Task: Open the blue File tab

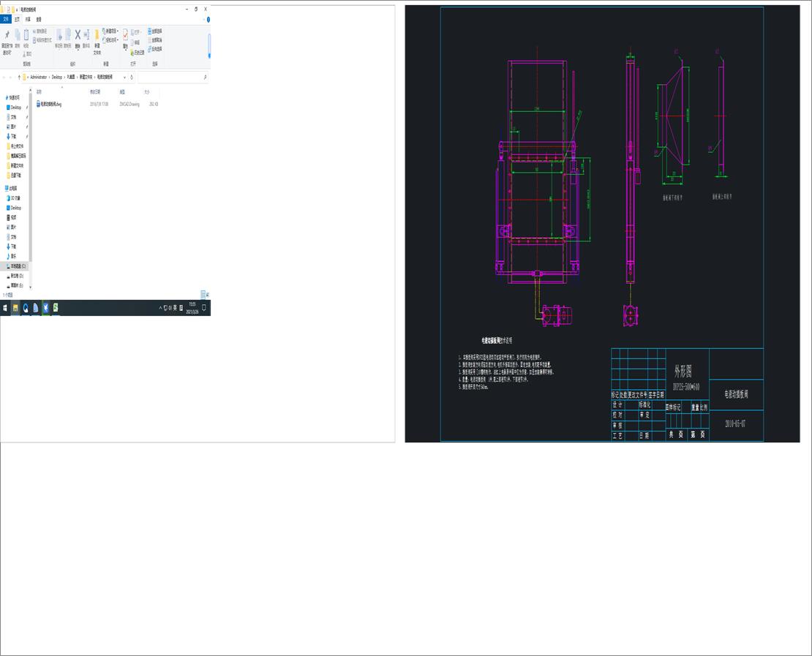Action: (6, 20)
